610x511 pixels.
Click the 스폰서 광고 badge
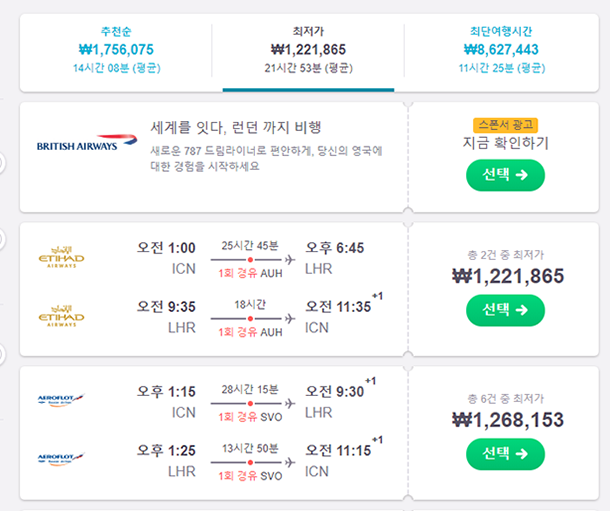(x=505, y=125)
